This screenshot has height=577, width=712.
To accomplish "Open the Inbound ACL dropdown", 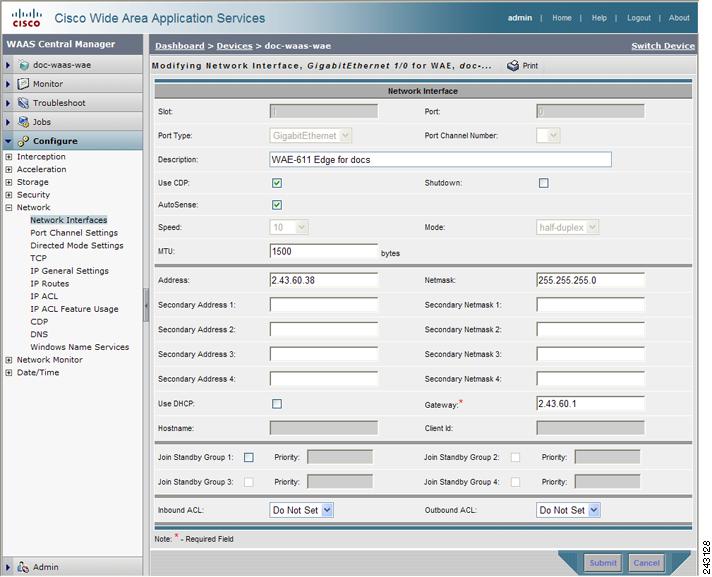I will [x=302, y=510].
